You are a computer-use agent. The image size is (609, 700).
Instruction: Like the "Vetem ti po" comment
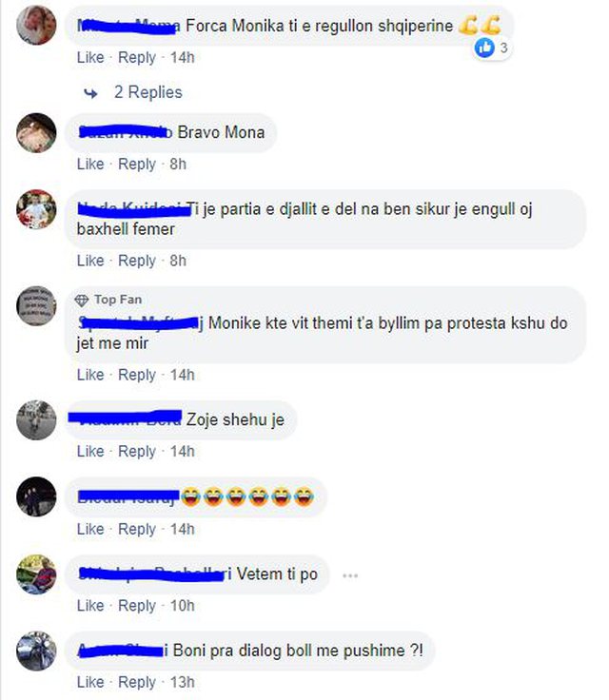coord(90,606)
